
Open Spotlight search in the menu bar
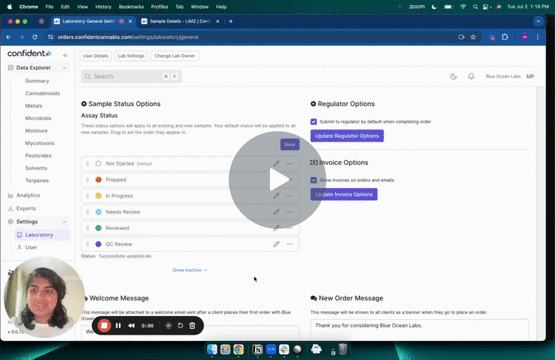tap(475, 7)
